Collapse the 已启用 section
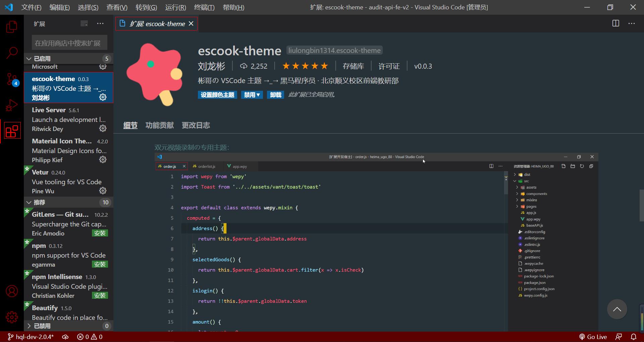644x342 pixels. tap(69, 59)
